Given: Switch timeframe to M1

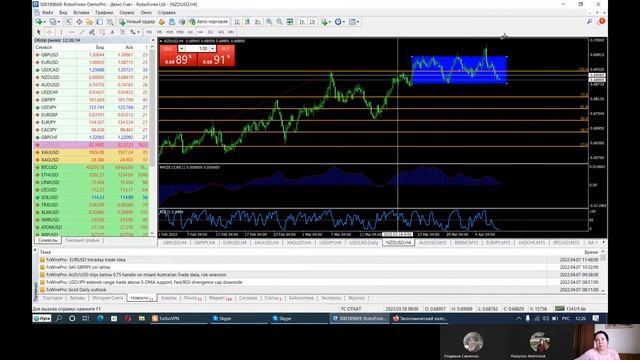Looking at the screenshot, I should click(x=149, y=31).
